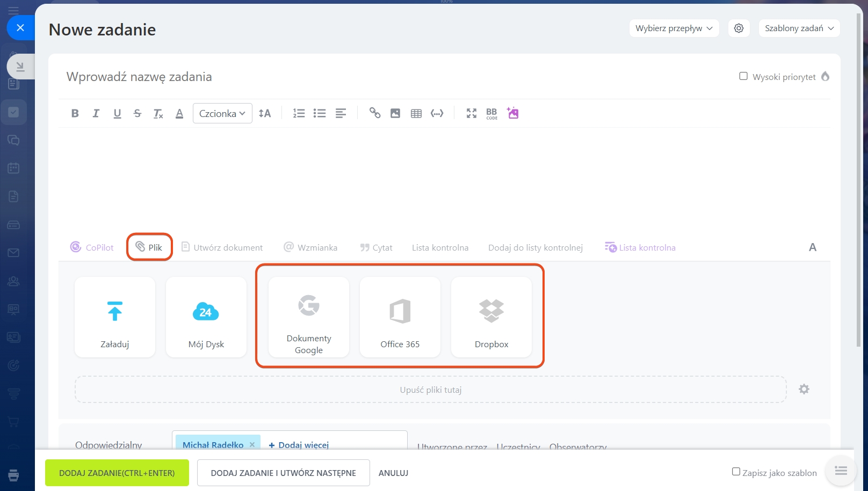Close the Nowe zadanie panel
The height and width of the screenshot is (491, 868).
click(x=20, y=27)
